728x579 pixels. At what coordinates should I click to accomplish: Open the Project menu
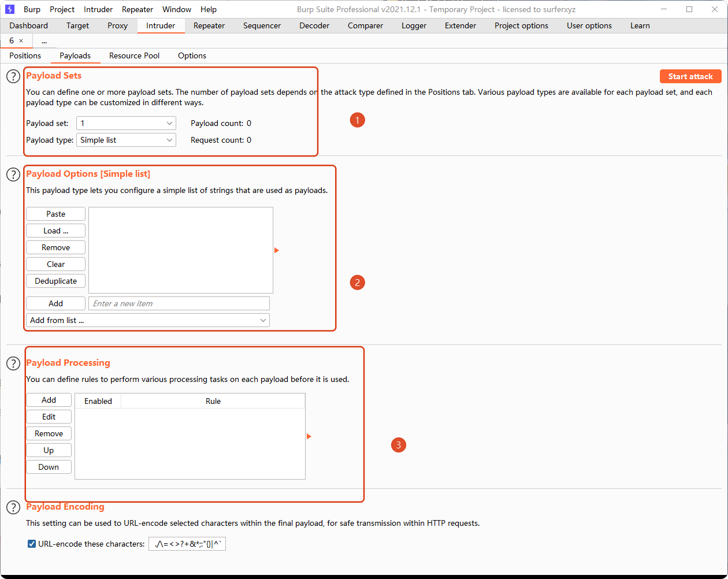(x=62, y=9)
